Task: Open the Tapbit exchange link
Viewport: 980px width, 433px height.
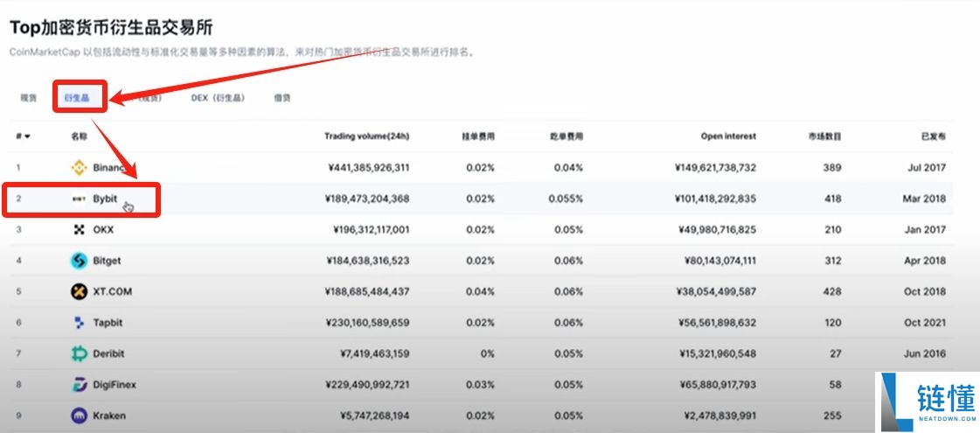Action: pyautogui.click(x=108, y=323)
